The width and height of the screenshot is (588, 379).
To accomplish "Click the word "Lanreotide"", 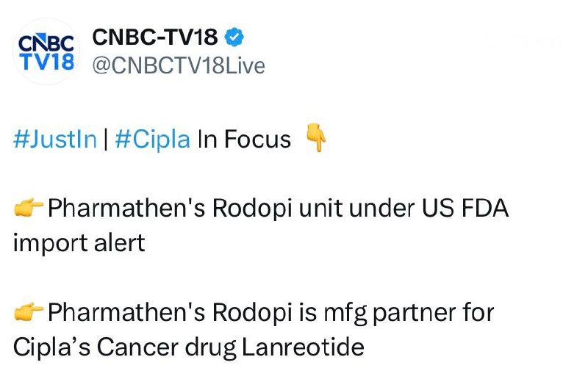I will click(301, 346).
